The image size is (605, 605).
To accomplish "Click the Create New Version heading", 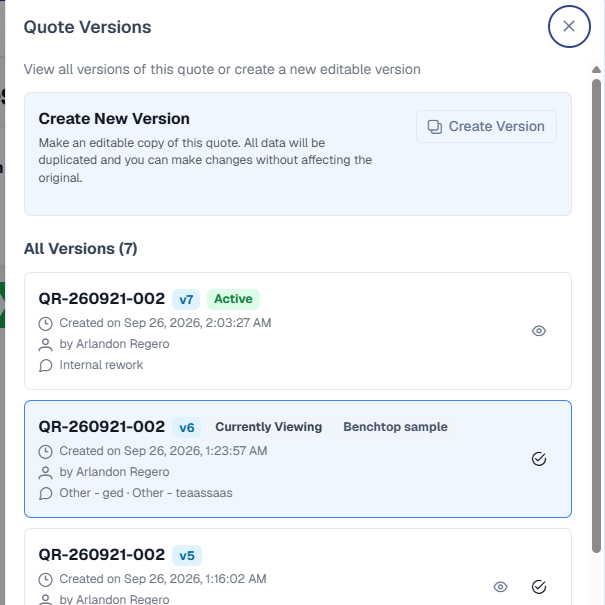I will tap(114, 118).
